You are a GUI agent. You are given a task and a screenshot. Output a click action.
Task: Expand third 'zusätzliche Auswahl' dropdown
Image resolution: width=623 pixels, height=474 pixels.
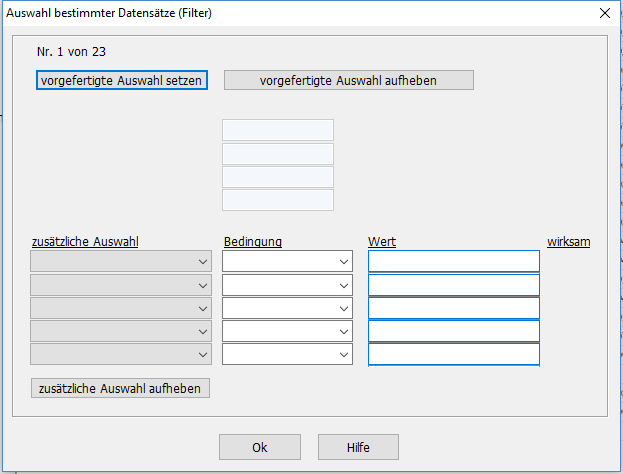click(x=121, y=308)
